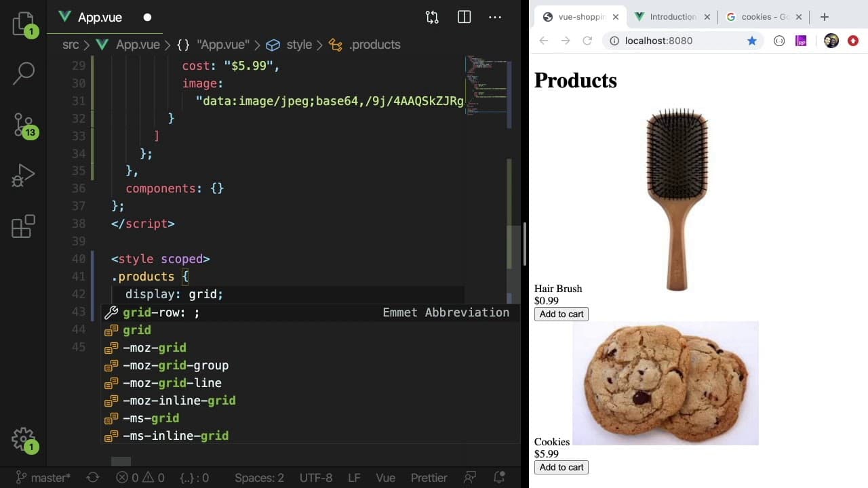This screenshot has width=868, height=488.
Task: Open the editor More Actions menu
Action: [496, 17]
